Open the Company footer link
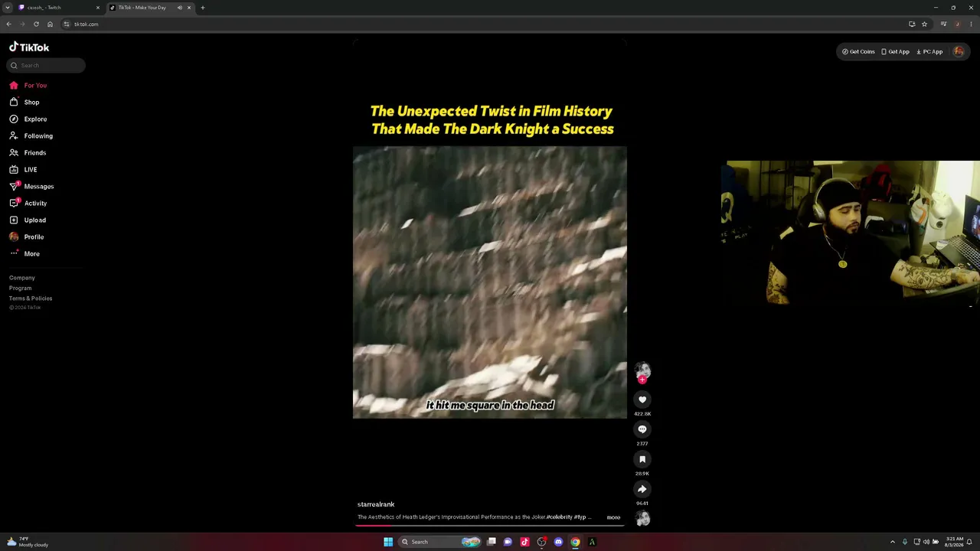The image size is (980, 551). [22, 278]
